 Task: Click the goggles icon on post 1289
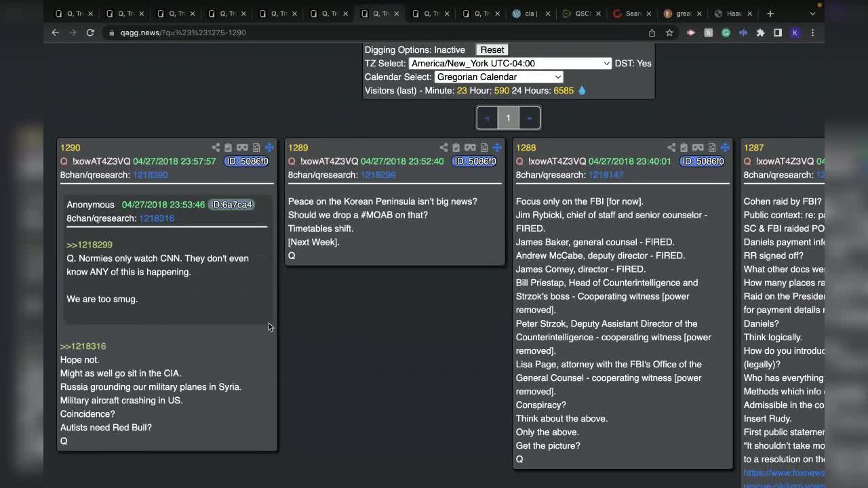coord(470,147)
